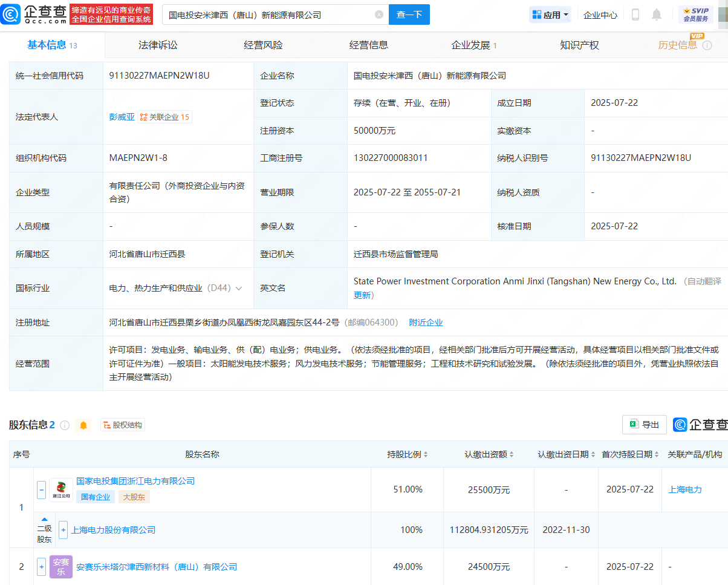Switch to 基本信息 tab

tap(52, 45)
